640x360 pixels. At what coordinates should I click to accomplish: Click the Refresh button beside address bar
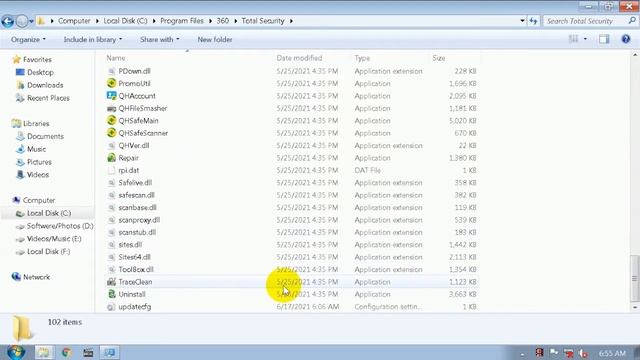click(533, 21)
